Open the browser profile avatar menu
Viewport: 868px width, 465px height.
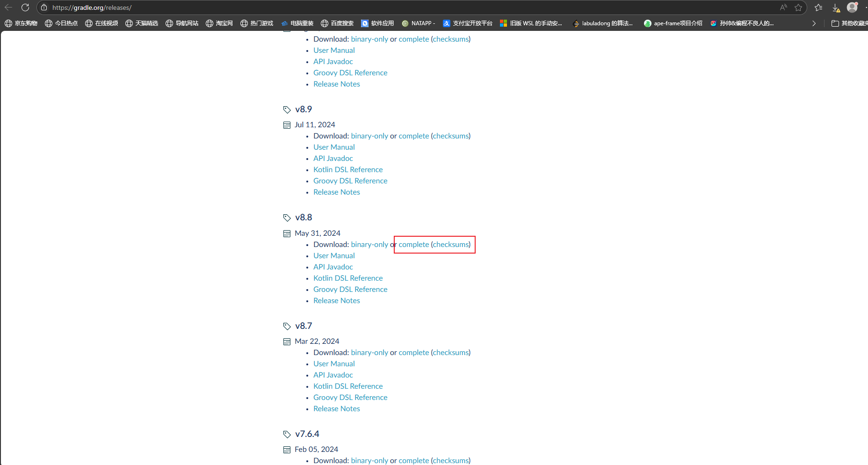click(x=853, y=7)
